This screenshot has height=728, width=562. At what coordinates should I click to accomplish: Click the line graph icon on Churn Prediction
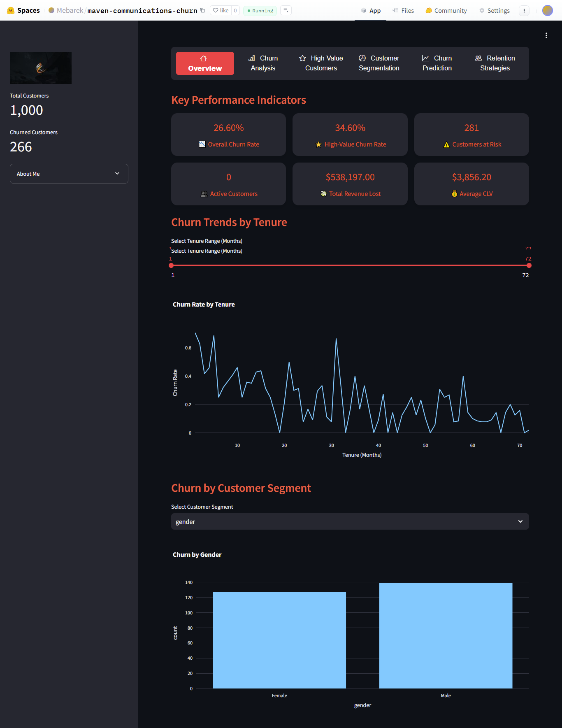coord(425,58)
